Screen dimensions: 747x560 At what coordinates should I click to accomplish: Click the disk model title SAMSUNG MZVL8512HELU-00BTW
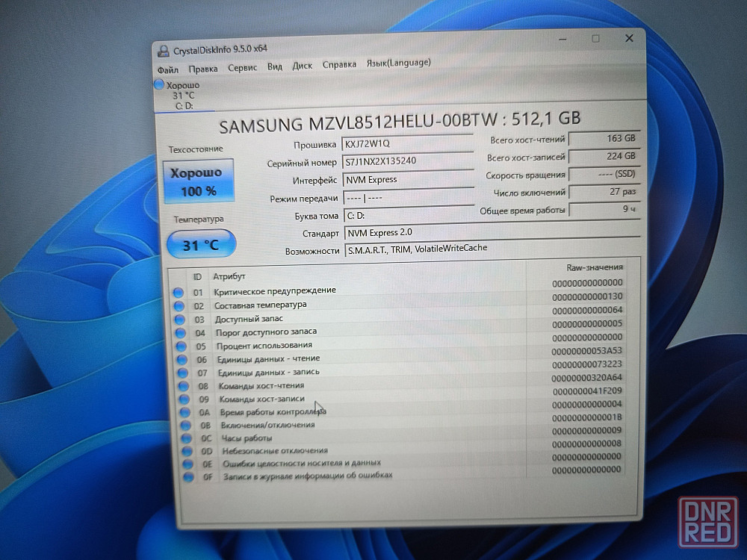click(x=358, y=124)
